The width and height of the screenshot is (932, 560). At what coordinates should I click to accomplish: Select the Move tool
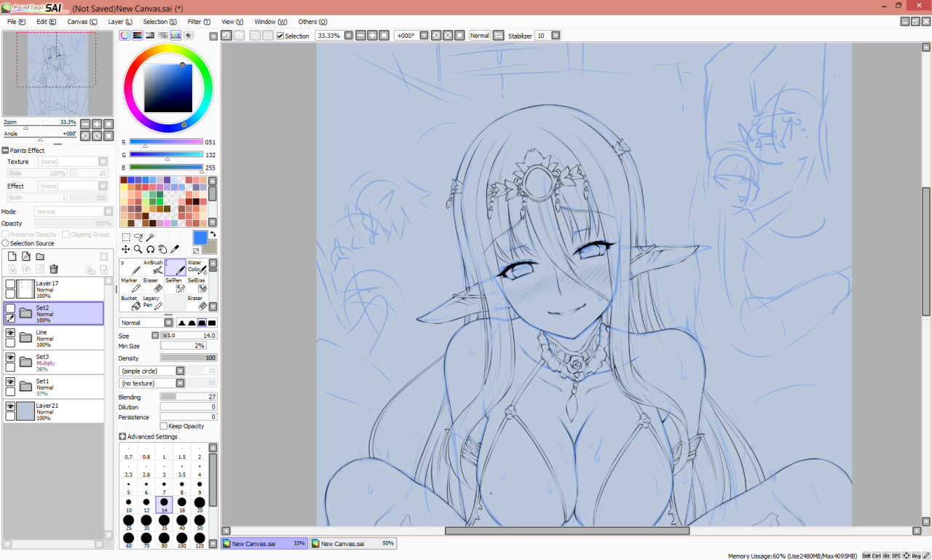coord(126,249)
